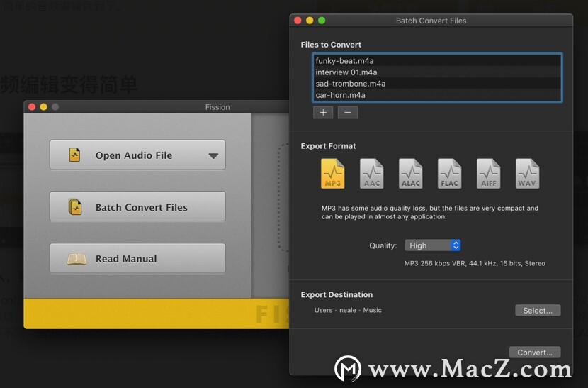The image size is (588, 388).
Task: Click the Open Audio File button in Fission
Action: pos(137,155)
